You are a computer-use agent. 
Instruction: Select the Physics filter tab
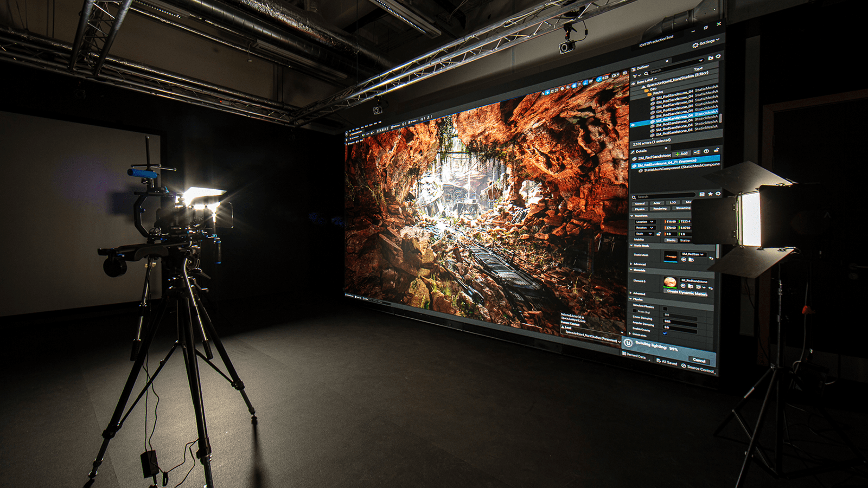[x=640, y=209]
